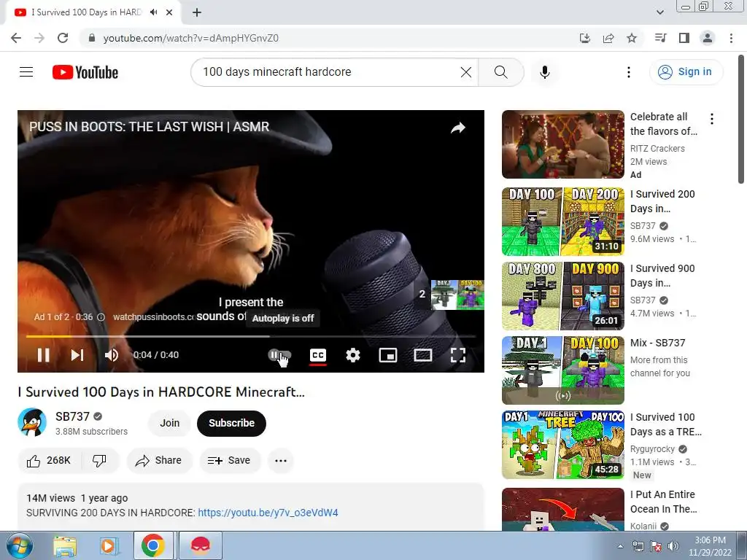Toggle the Chrome side panel

(684, 38)
